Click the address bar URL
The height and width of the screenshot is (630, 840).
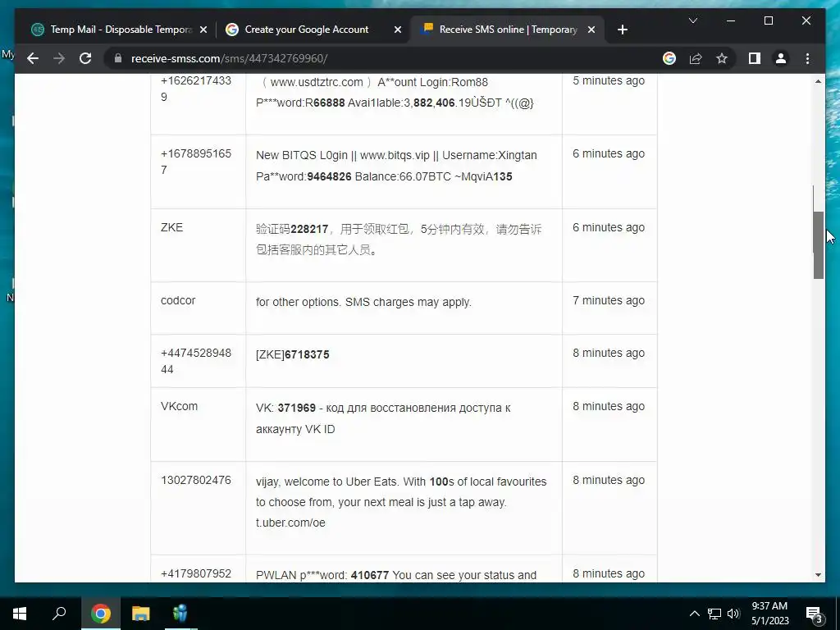[x=230, y=58]
